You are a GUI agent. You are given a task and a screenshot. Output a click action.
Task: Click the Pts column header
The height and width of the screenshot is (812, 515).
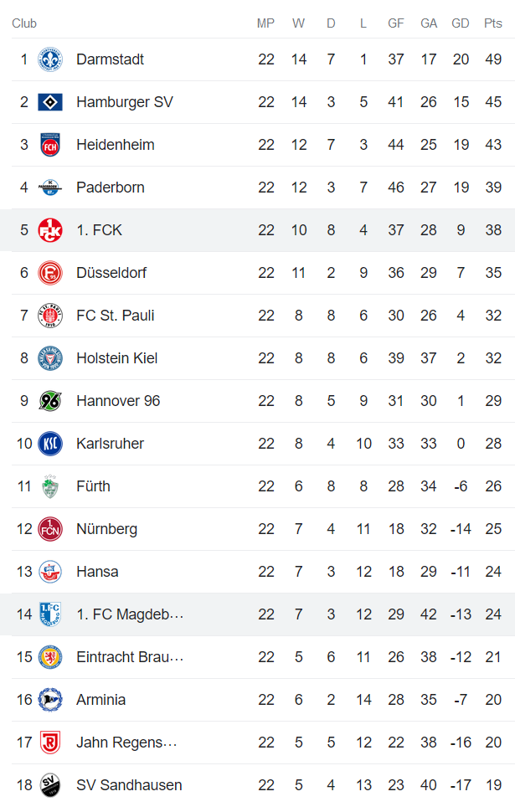coord(493,23)
